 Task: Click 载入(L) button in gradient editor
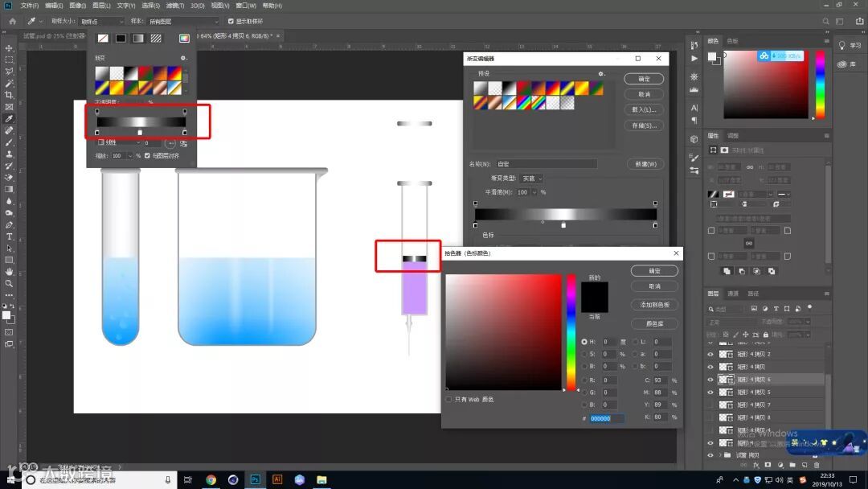click(644, 109)
